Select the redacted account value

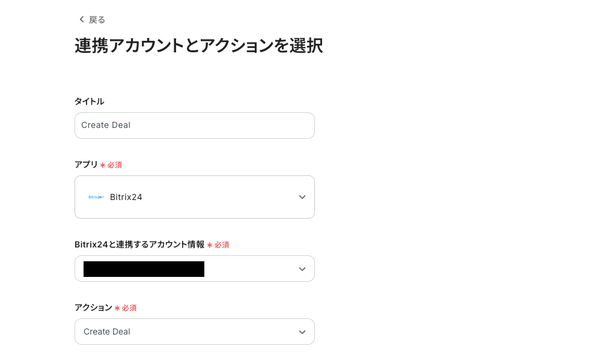(x=144, y=269)
